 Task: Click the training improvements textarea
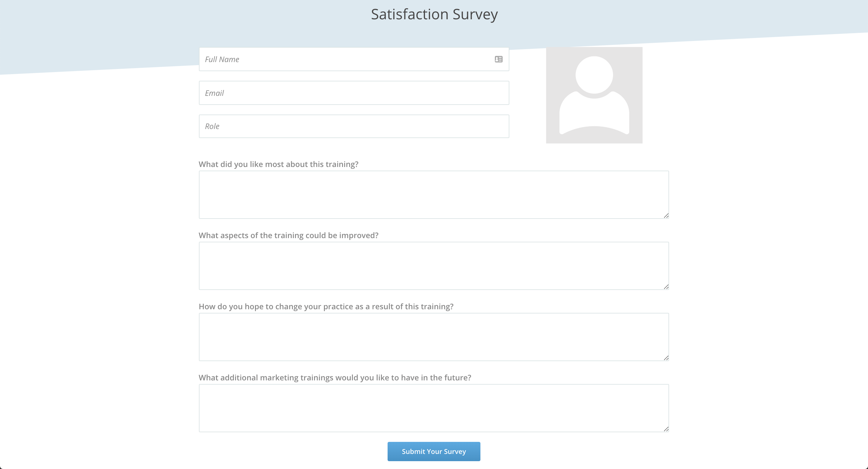pos(434,265)
